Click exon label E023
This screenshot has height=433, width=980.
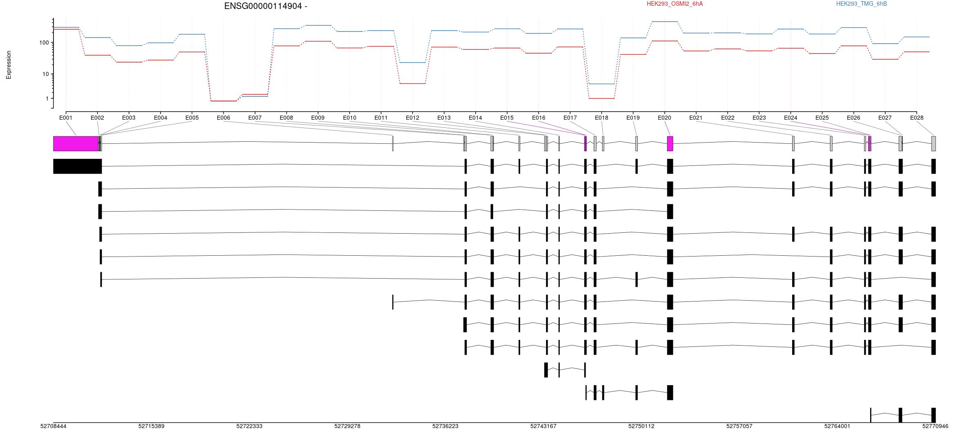759,118
